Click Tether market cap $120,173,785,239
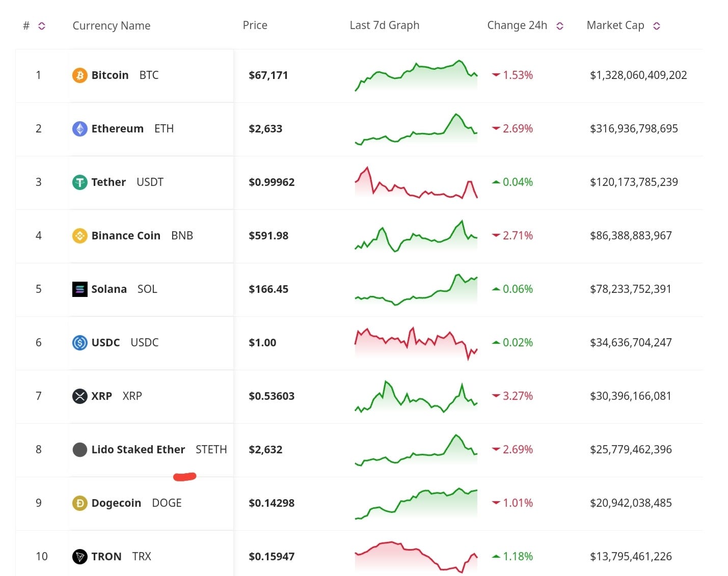This screenshot has width=728, height=576. click(634, 182)
